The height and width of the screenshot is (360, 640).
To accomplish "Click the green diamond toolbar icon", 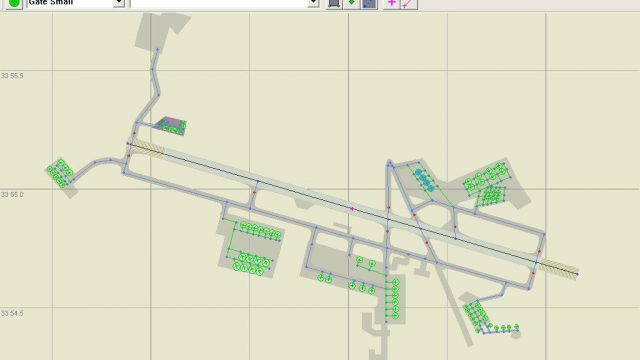I will [351, 3].
